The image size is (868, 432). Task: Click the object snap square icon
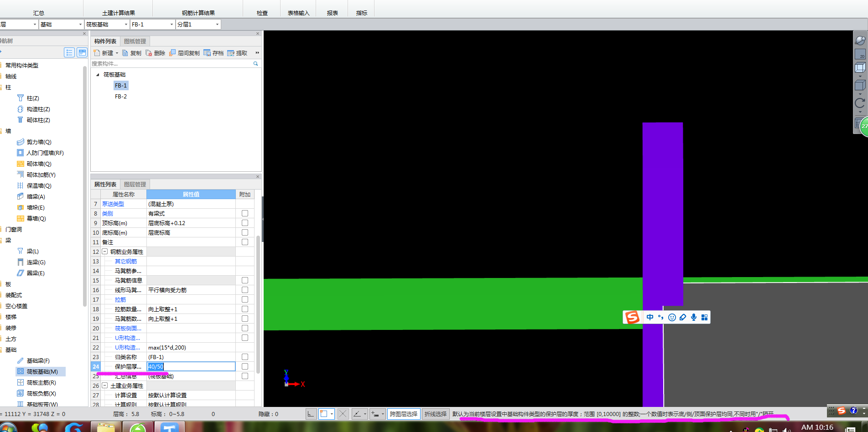324,414
